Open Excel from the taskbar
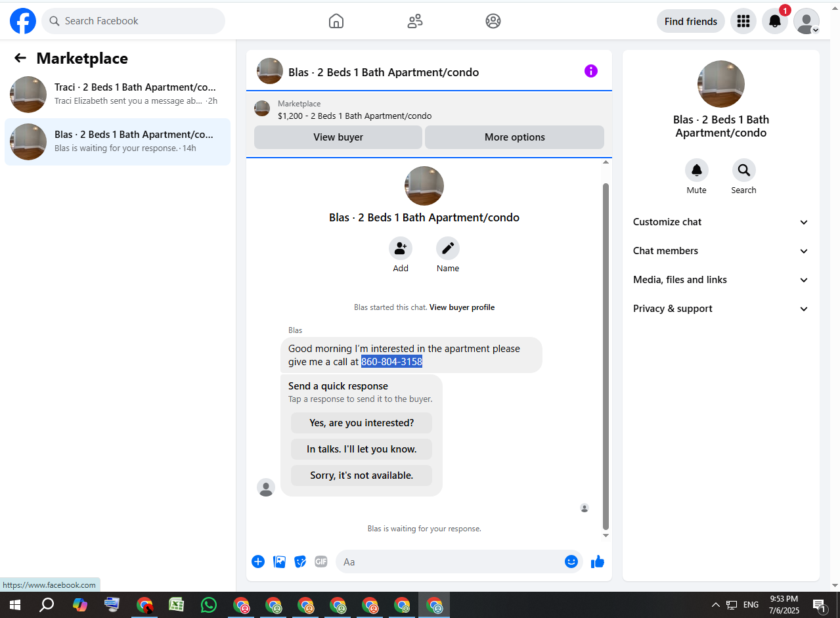The image size is (840, 618). pos(177,605)
